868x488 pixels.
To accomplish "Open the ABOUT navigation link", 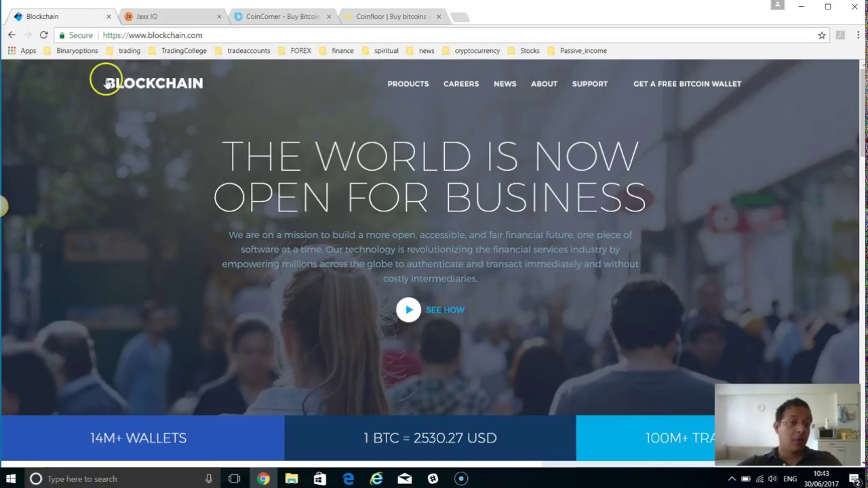I will coord(544,84).
